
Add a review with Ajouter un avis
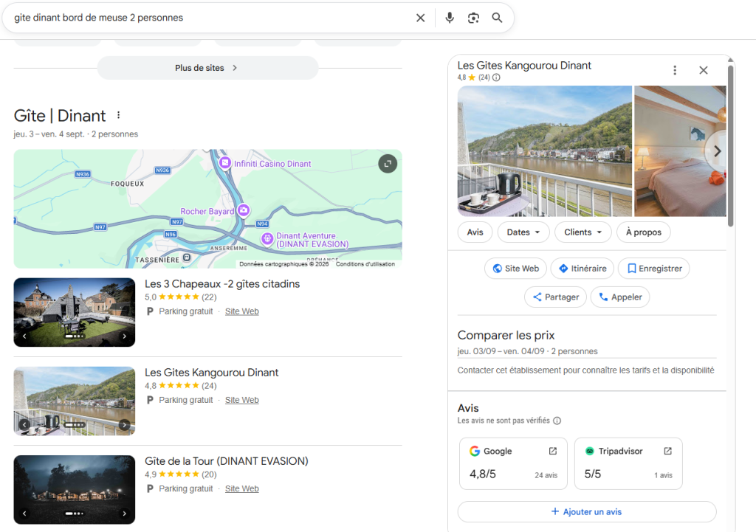pos(587,512)
